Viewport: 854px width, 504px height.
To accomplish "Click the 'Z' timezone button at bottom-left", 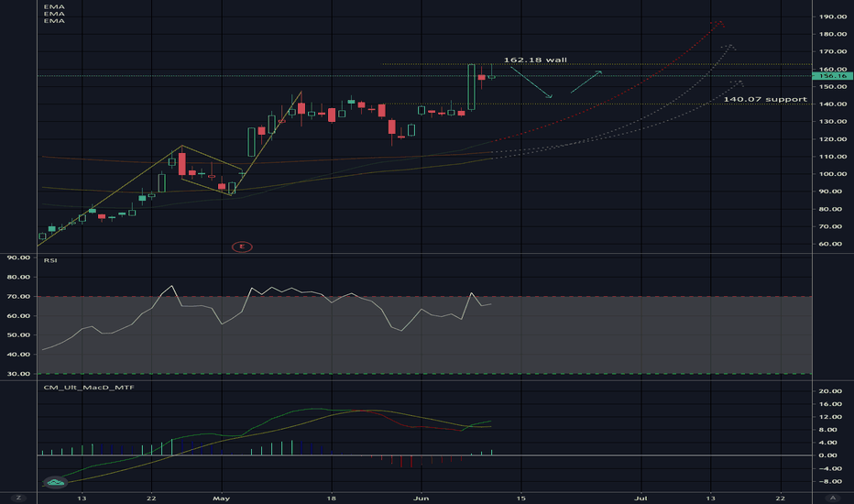I will tap(18, 498).
